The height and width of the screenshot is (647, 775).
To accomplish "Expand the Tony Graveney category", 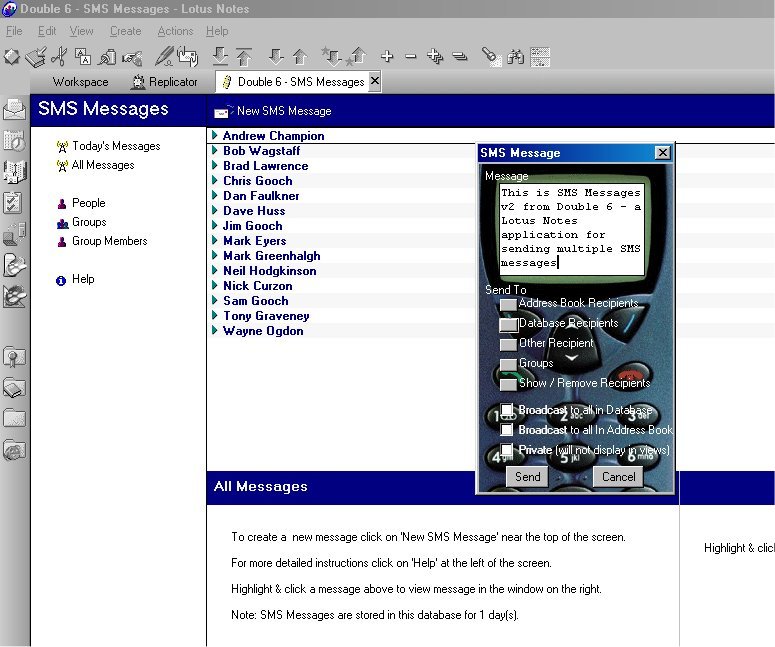I will (215, 315).
